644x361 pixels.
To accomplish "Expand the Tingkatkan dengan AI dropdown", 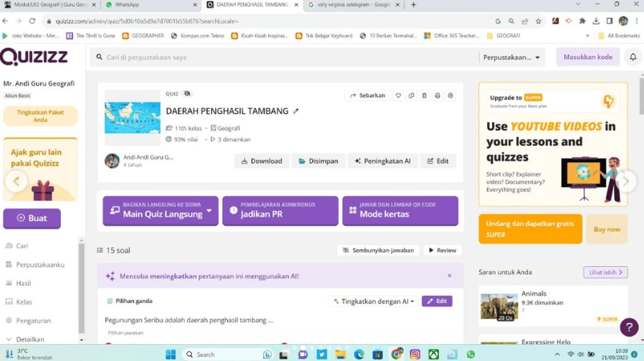I will [374, 301].
